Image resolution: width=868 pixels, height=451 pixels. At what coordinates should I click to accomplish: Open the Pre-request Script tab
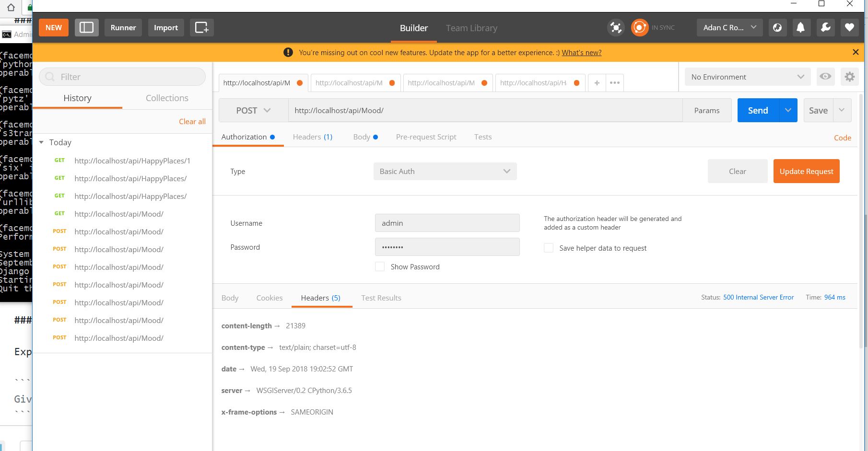(426, 137)
